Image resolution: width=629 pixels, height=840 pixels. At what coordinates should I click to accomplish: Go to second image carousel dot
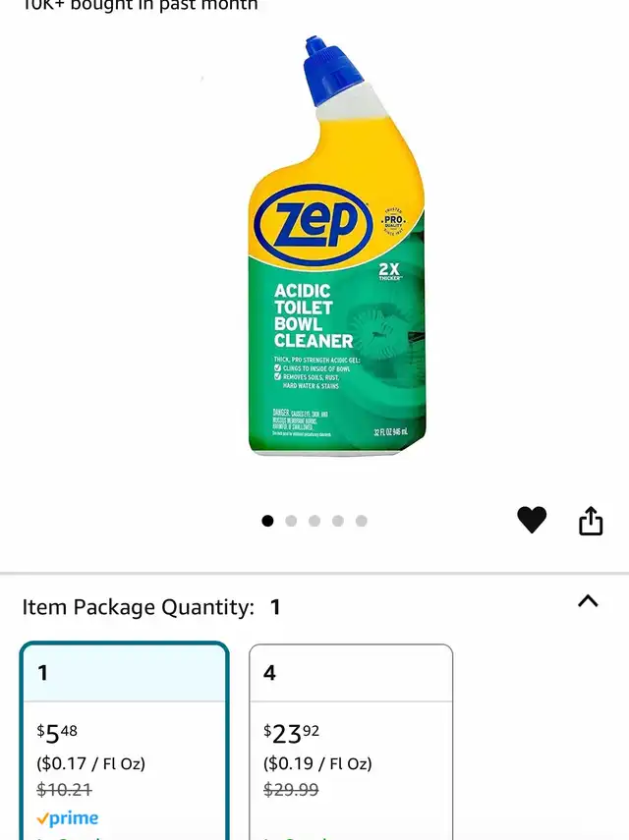pos(291,521)
